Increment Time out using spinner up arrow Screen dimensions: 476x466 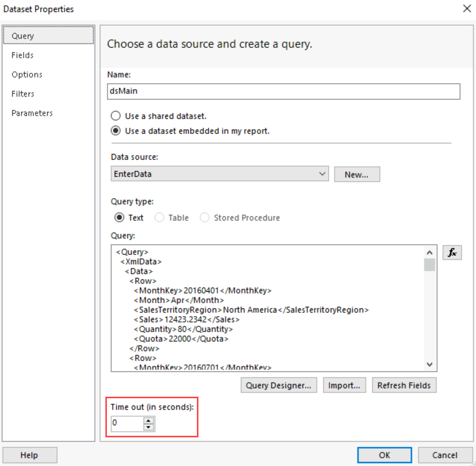pos(147,420)
